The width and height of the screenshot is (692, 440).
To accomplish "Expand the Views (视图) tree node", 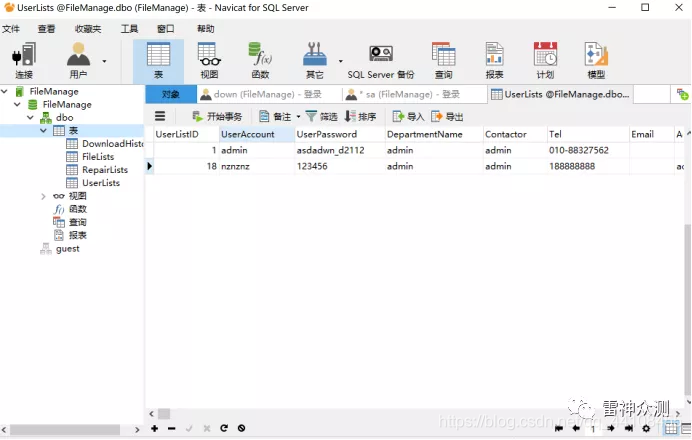I will click(x=43, y=196).
